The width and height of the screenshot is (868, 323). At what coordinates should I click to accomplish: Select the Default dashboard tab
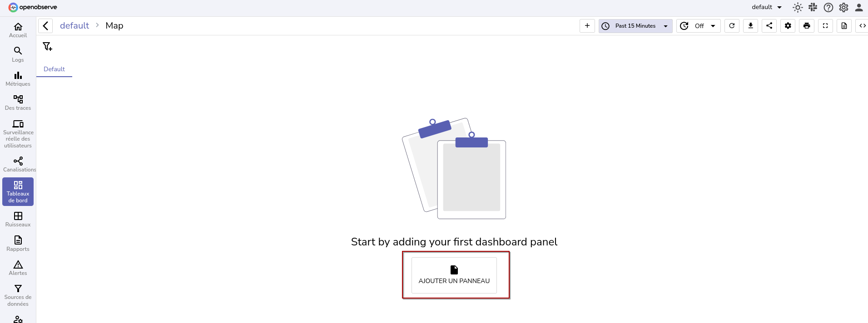click(x=54, y=69)
